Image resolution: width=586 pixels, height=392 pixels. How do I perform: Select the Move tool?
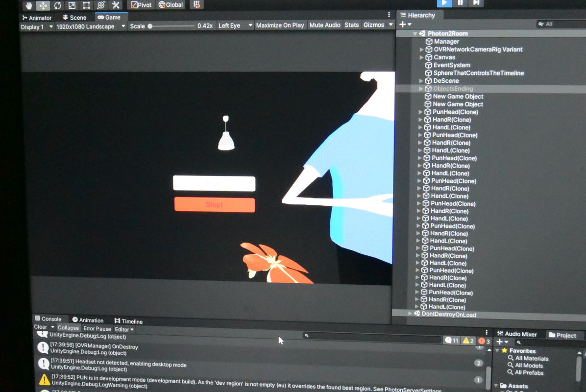pos(43,5)
